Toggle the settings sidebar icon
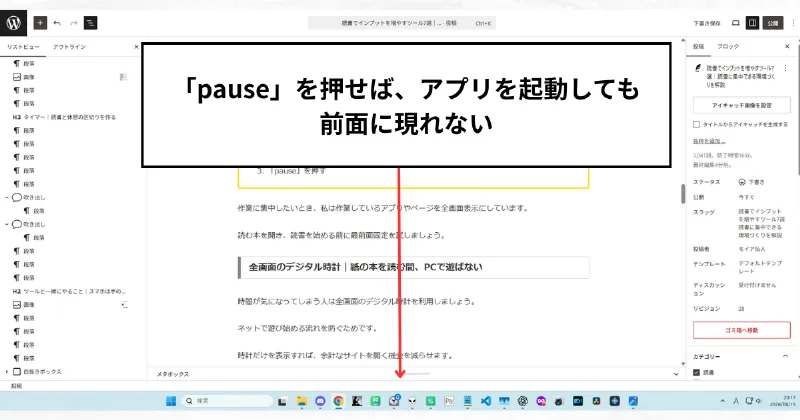The height and width of the screenshot is (420, 800). 752,23
